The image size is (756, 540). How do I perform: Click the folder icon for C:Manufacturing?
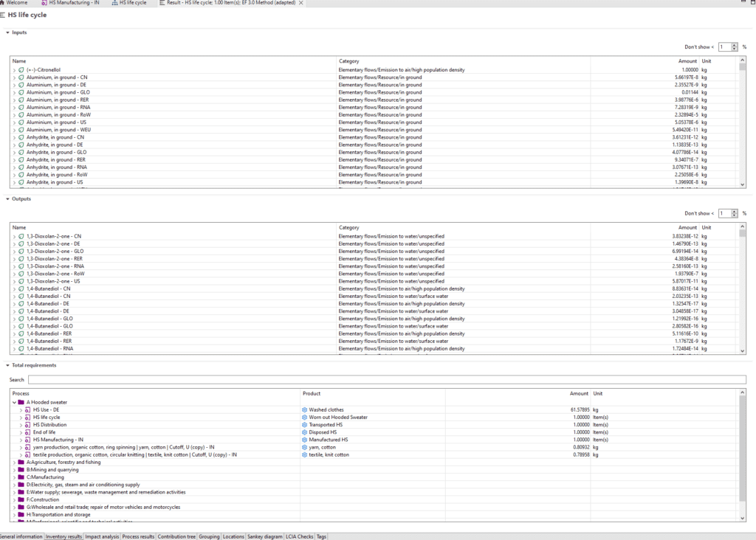(x=21, y=477)
